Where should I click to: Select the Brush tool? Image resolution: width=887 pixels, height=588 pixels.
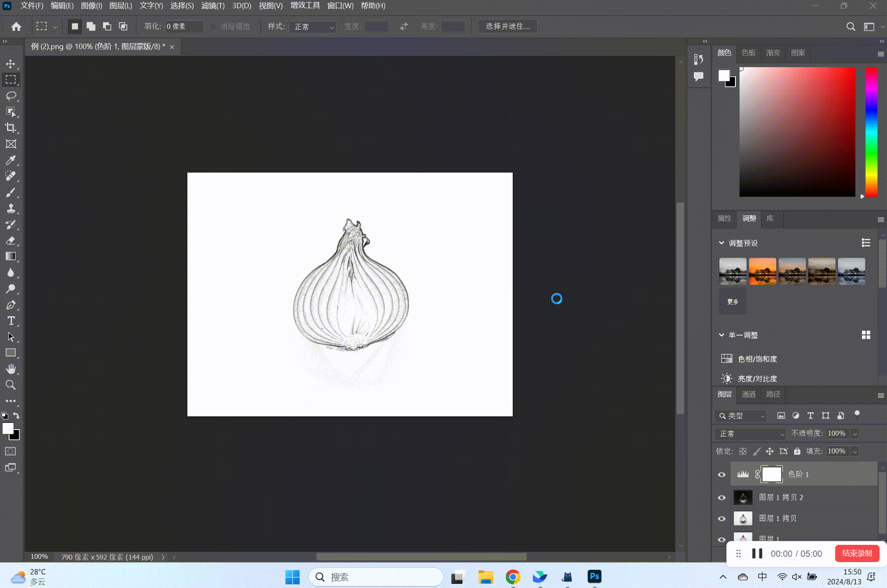[x=11, y=192]
